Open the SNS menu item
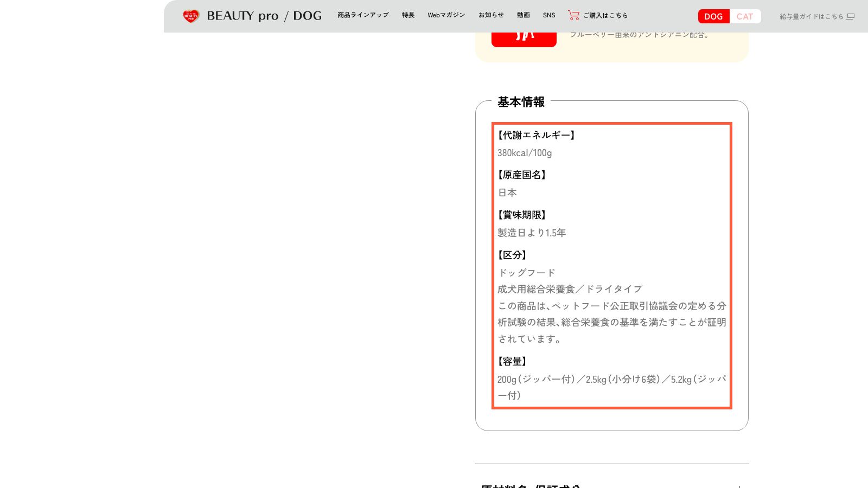 point(549,15)
